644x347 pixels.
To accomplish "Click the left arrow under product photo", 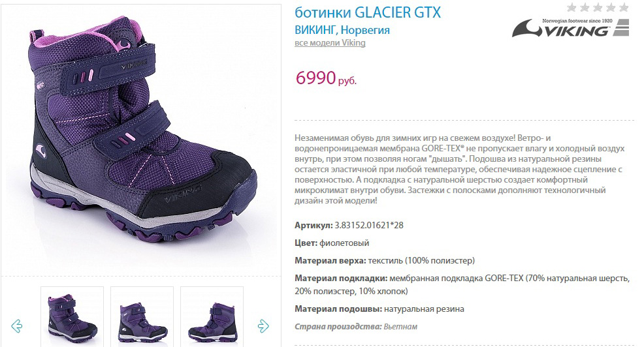I will (x=17, y=326).
